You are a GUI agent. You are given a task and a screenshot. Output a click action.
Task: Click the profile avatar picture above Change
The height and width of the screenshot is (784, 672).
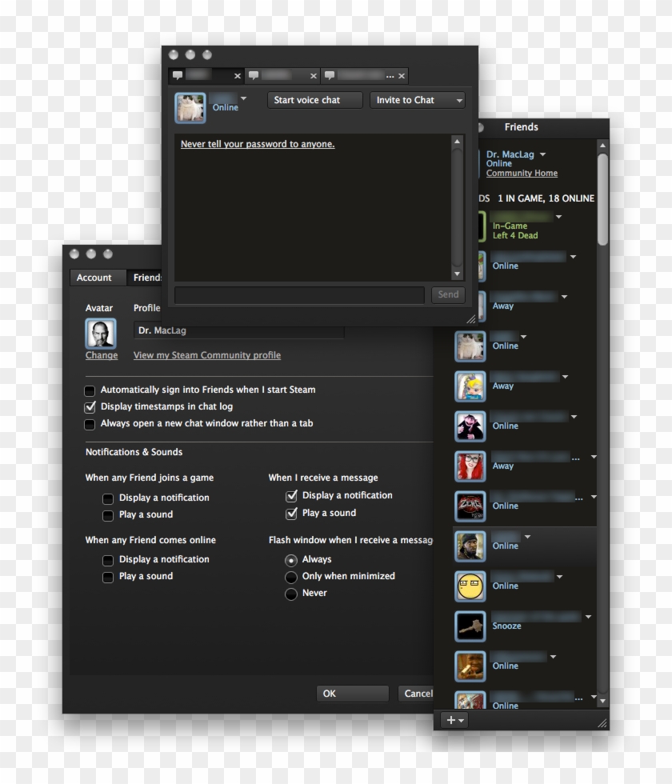pyautogui.click(x=101, y=334)
